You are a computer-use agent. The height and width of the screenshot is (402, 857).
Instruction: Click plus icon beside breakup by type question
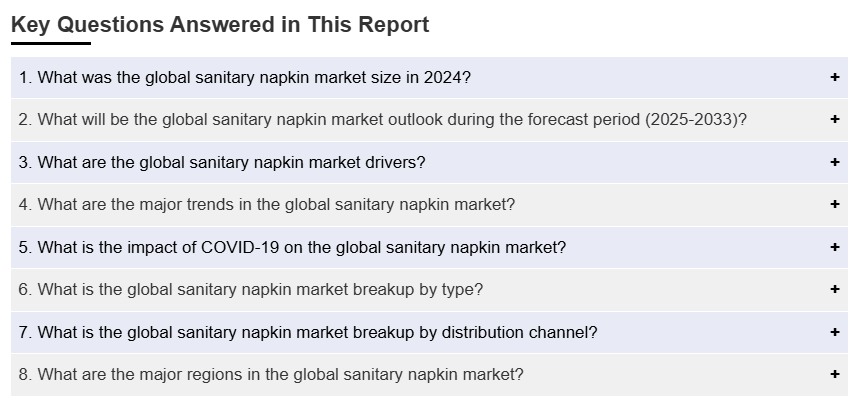835,290
